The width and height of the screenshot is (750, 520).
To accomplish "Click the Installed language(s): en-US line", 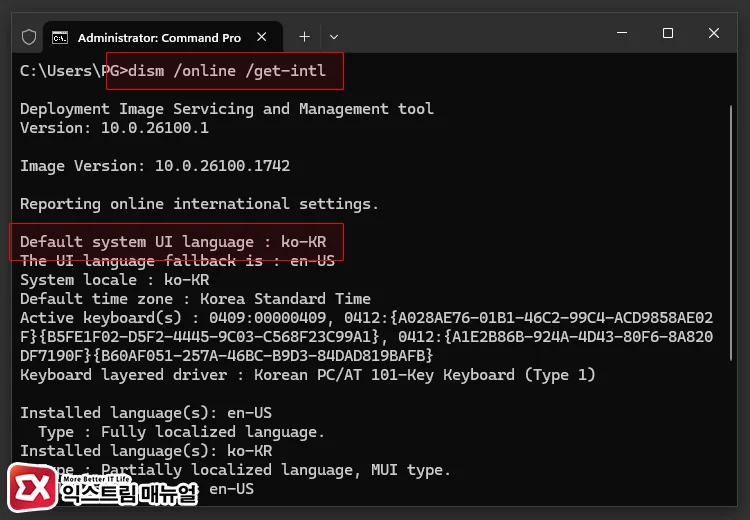I will [x=146, y=413].
